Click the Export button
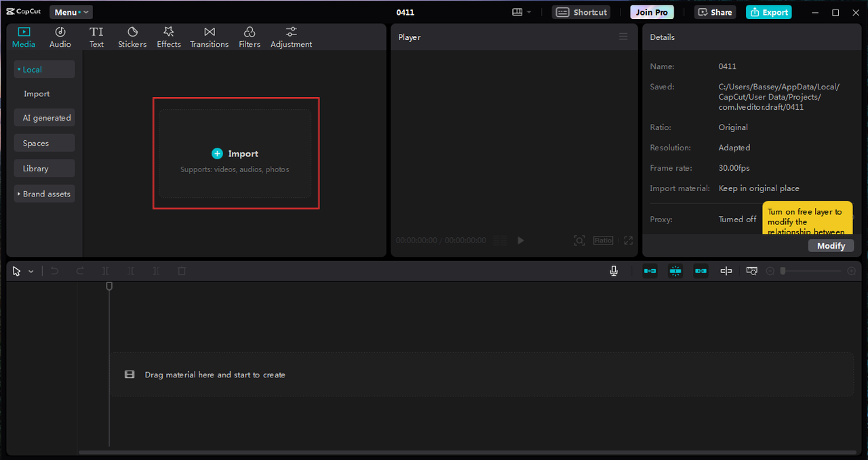 [769, 12]
